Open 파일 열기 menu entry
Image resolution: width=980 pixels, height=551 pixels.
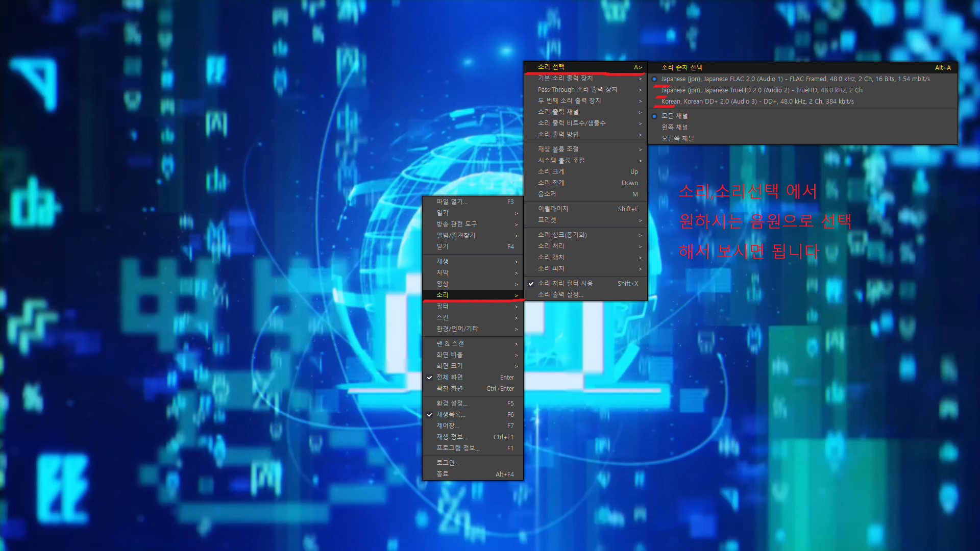451,202
